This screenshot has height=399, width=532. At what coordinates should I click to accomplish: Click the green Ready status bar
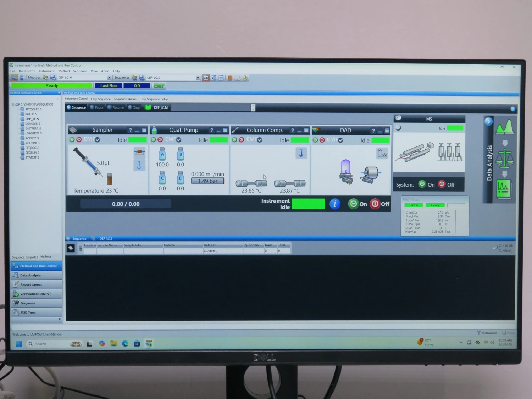pos(51,85)
